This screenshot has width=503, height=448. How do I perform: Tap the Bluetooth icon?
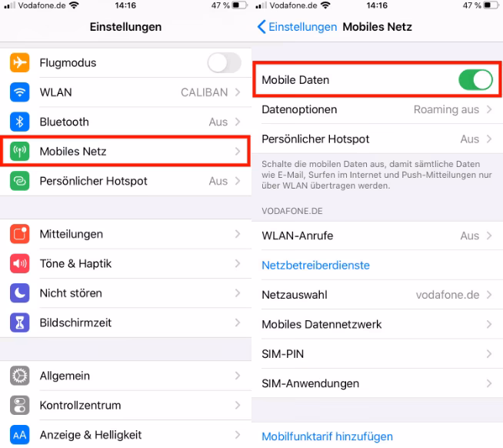[19, 122]
